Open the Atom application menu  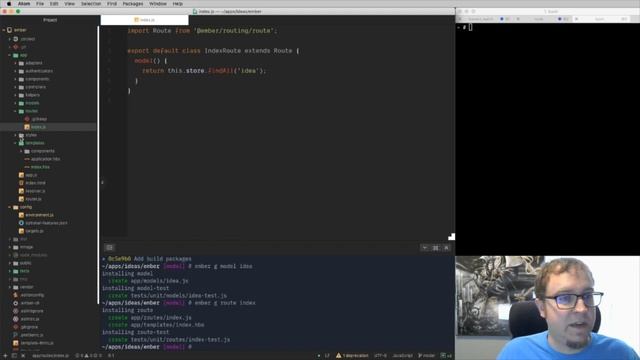point(24,4)
